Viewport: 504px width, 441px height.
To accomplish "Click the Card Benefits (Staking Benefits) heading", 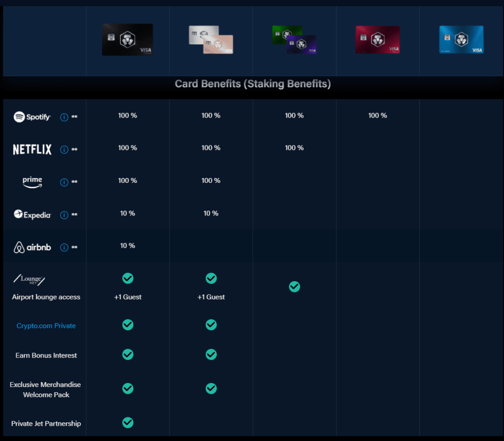I will [252, 84].
